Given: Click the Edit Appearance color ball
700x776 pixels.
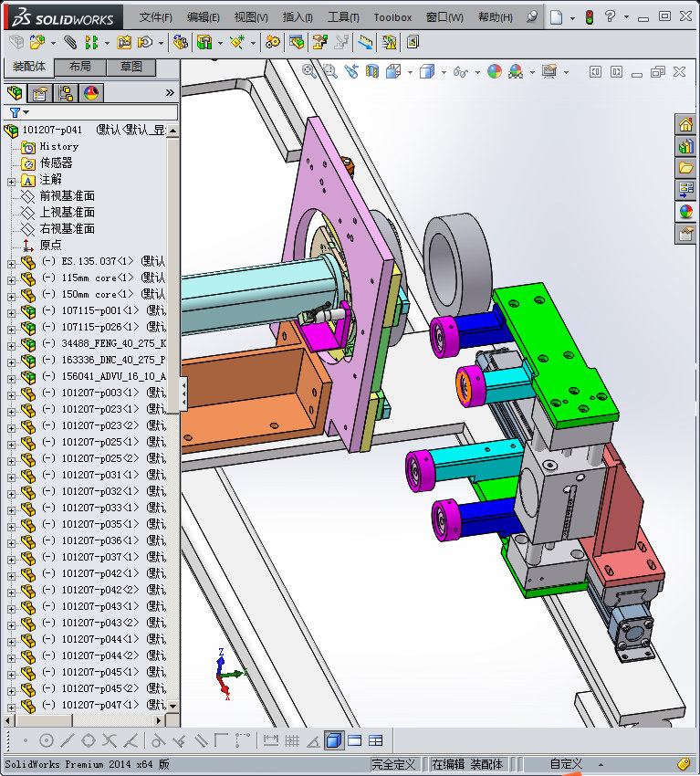Looking at the screenshot, I should click(x=495, y=71).
